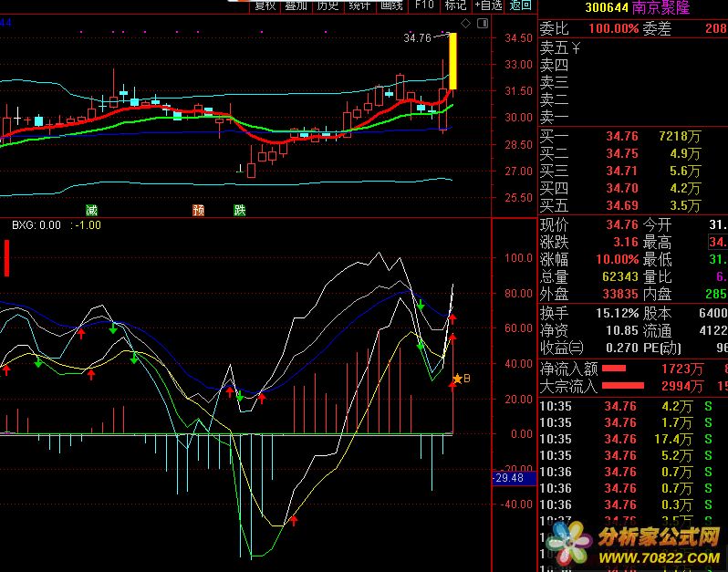The image size is (728, 572).
Task: Open the 统计 statistics menu
Action: [359, 5]
